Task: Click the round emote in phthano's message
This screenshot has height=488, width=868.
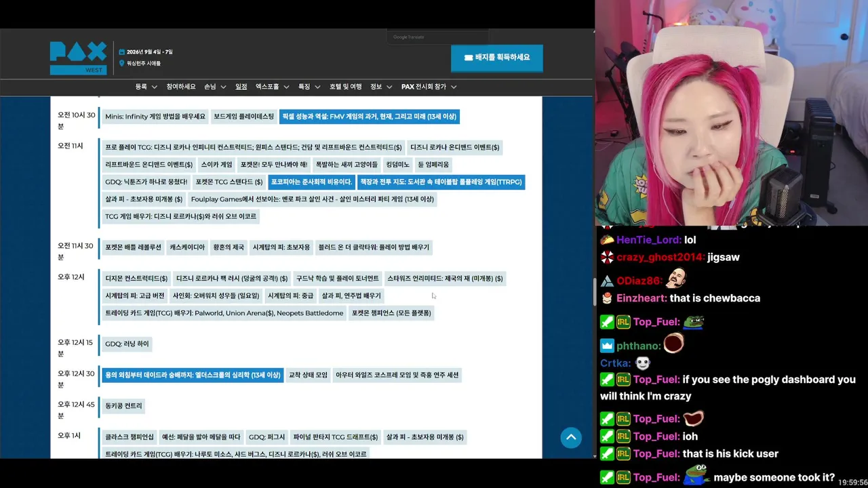Action: [x=673, y=344]
